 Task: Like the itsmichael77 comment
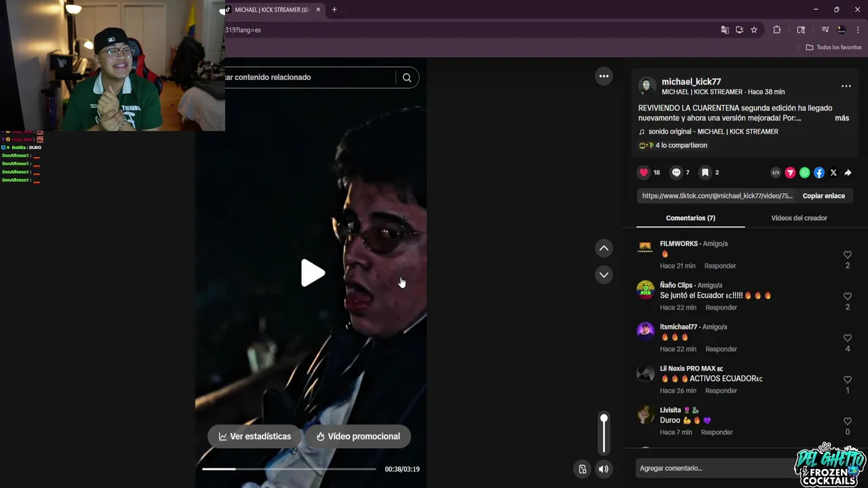pyautogui.click(x=847, y=338)
